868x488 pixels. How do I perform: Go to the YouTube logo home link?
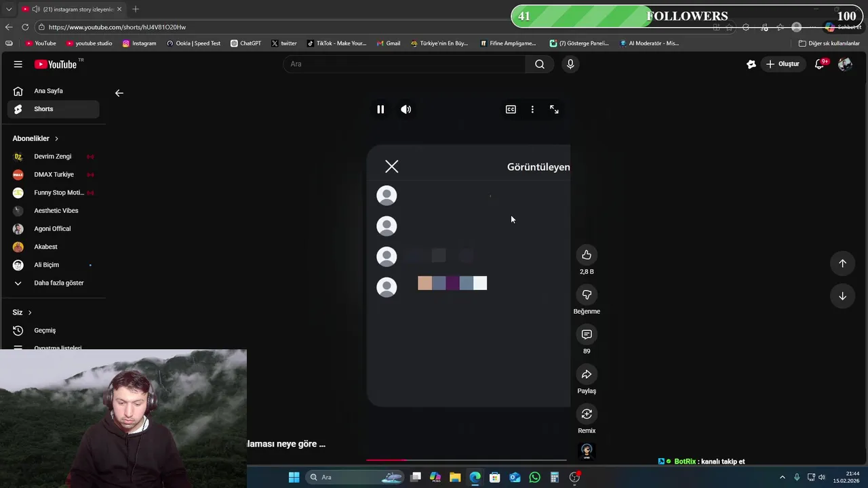(56, 64)
